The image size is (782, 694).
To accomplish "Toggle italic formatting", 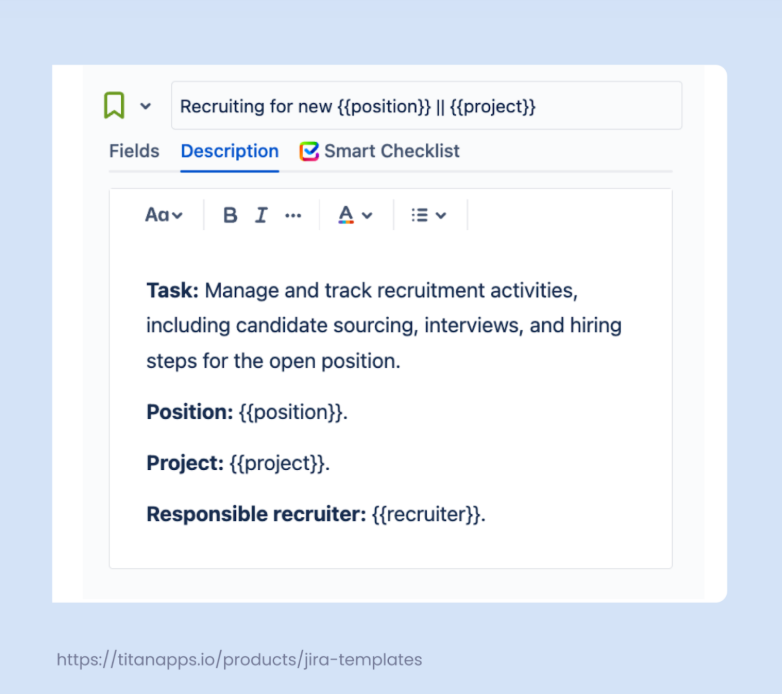I will (x=261, y=215).
